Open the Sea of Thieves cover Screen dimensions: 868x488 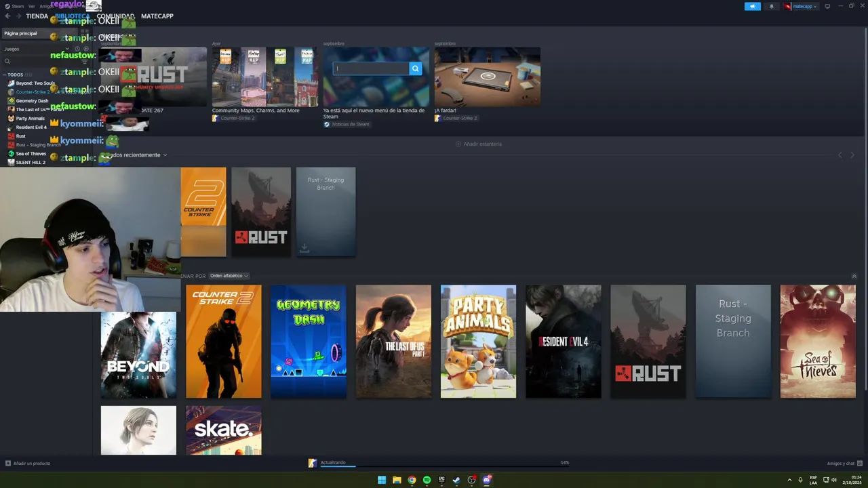click(x=818, y=342)
